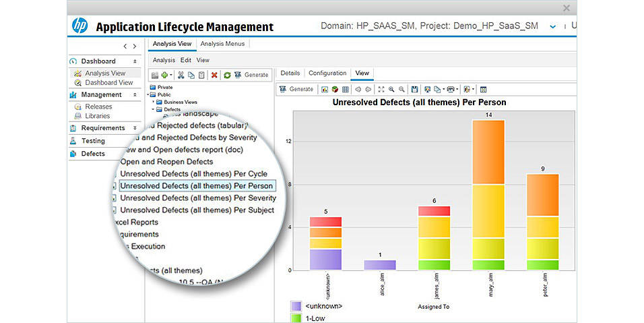
Task: Click the Paste clipboard icon
Action: click(201, 76)
